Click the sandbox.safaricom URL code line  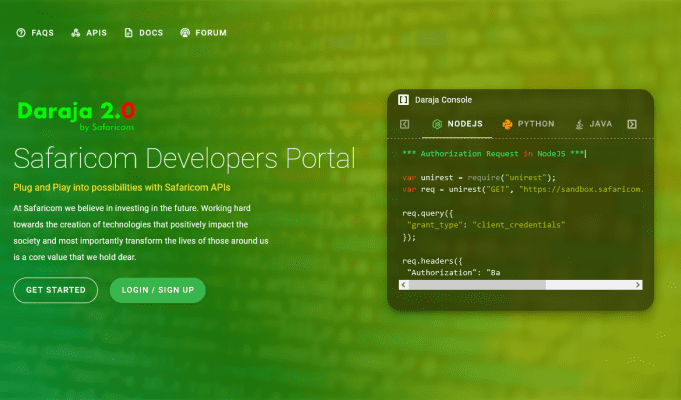(522, 189)
